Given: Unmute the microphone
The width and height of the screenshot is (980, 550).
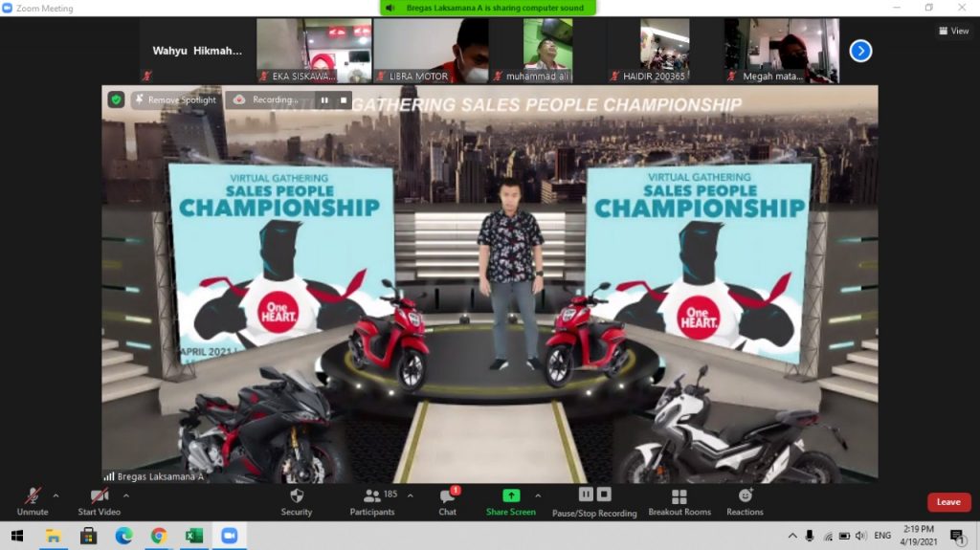Looking at the screenshot, I should 33,501.
